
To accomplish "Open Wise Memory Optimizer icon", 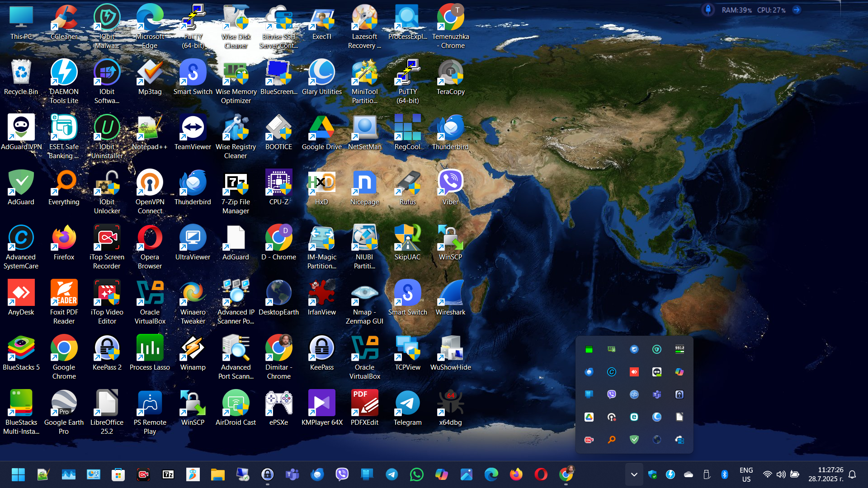I will [x=236, y=82].
